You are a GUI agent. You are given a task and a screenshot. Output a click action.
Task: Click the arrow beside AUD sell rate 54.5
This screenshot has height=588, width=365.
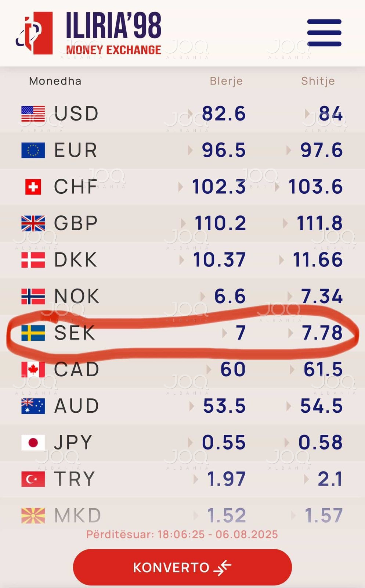click(289, 406)
